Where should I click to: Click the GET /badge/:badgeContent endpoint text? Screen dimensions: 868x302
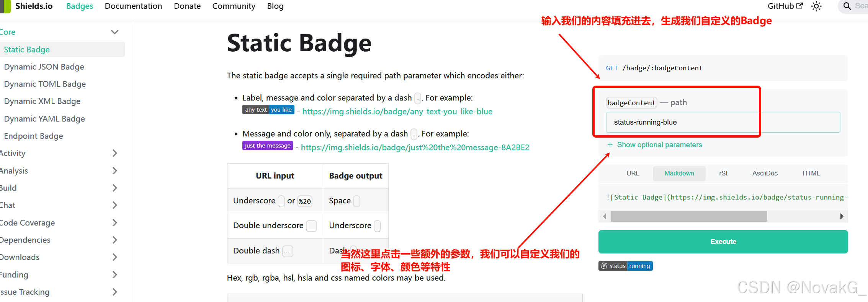point(654,68)
